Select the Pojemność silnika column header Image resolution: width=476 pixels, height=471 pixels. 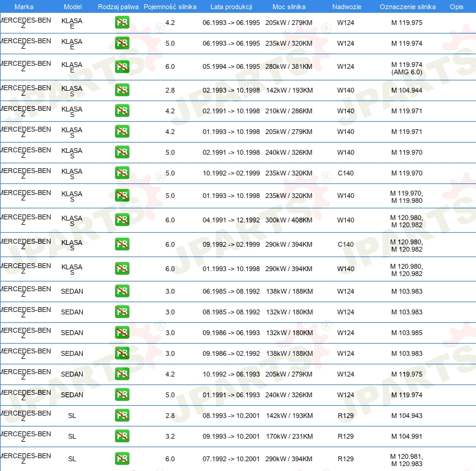tap(170, 7)
